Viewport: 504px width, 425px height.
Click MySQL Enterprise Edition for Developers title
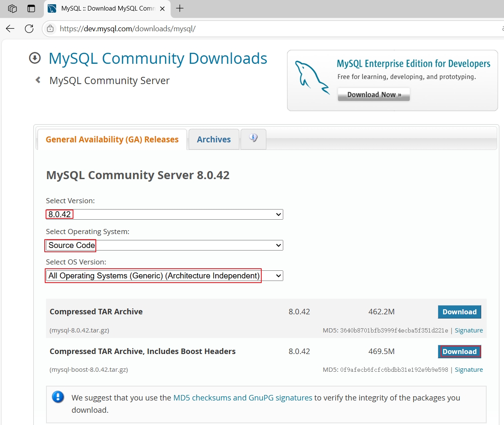413,63
